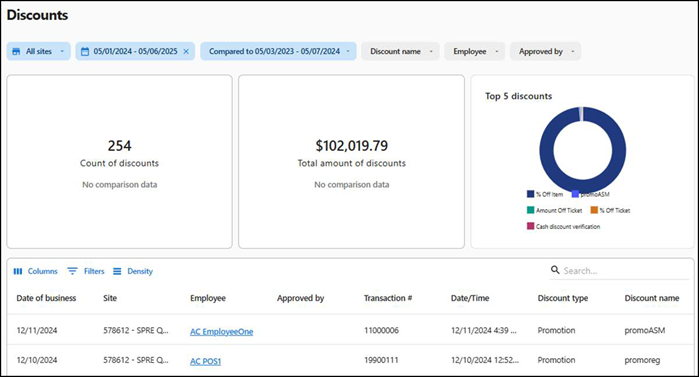Viewport: 700px width, 377px height.
Task: Click the donut chart dark blue segment
Action: [x=619, y=150]
